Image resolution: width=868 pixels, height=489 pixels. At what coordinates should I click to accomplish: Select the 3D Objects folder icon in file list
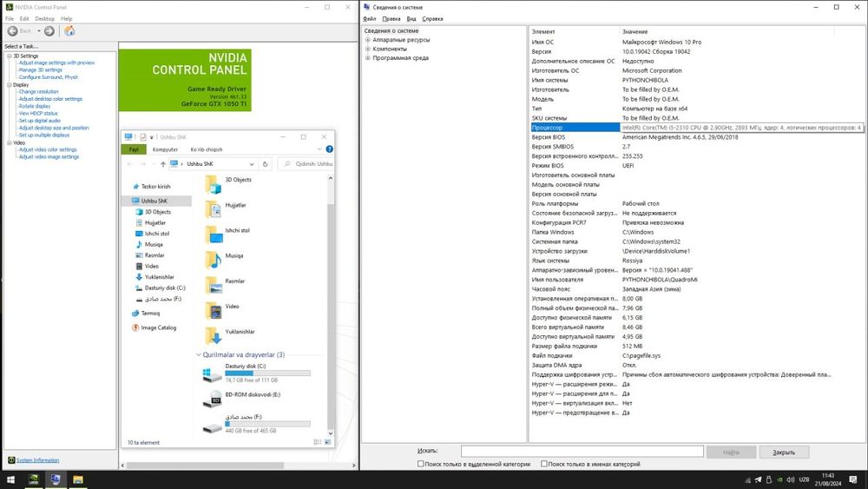tap(214, 184)
